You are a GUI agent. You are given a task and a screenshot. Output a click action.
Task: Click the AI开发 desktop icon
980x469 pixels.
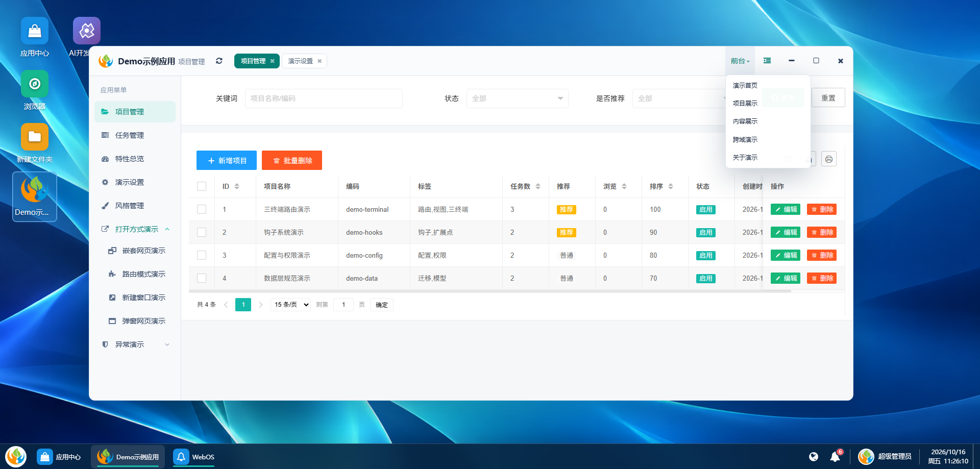pos(86,37)
